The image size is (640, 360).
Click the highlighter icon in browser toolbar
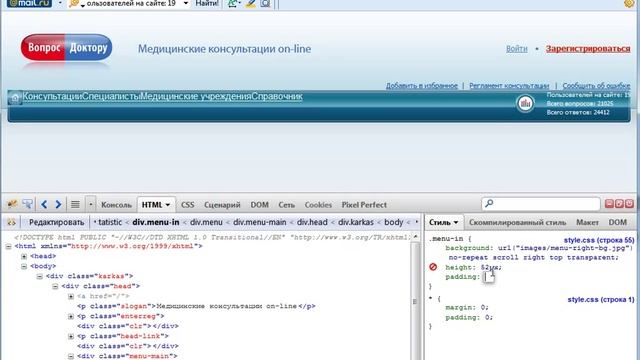(x=251, y=4)
